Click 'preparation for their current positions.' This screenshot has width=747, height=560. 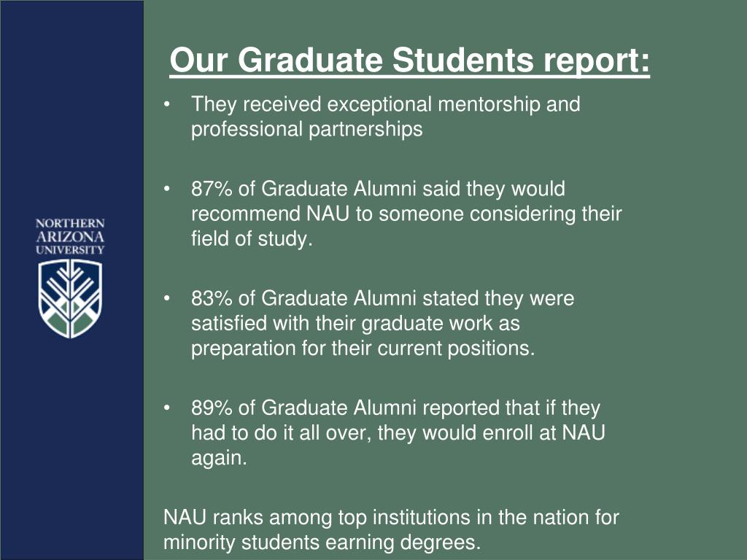[x=363, y=348]
